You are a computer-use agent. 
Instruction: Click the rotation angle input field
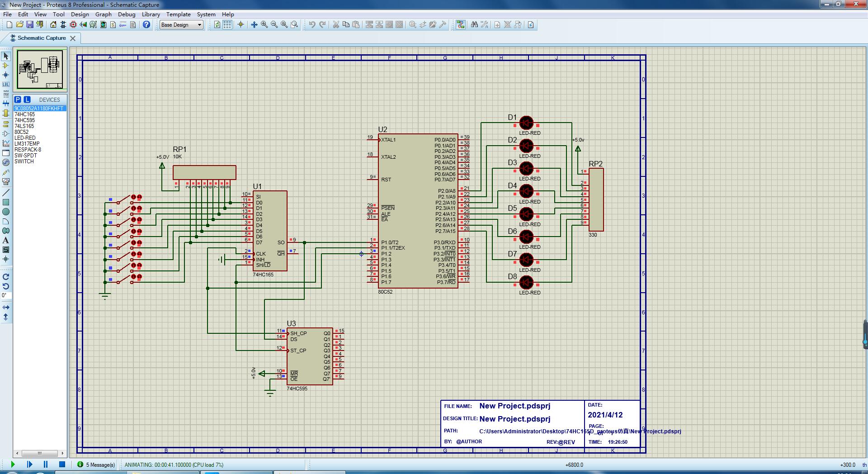point(6,296)
